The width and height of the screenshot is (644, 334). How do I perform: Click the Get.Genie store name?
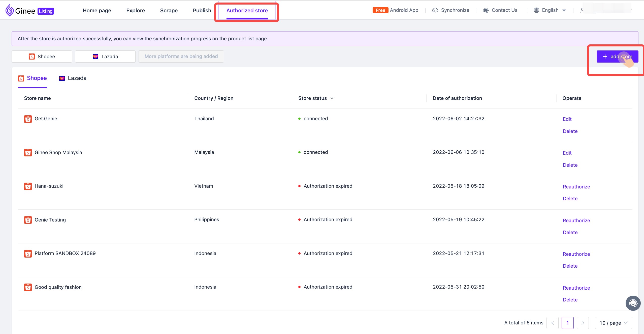(46, 119)
